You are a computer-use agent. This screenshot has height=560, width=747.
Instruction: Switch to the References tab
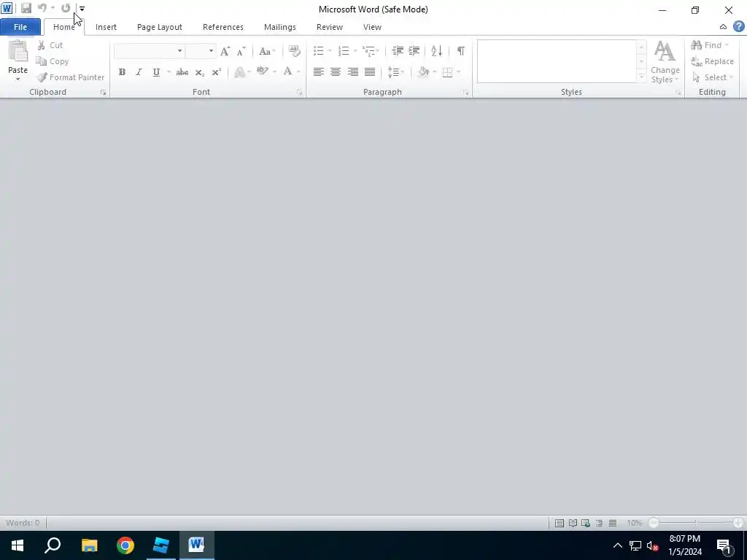click(223, 27)
